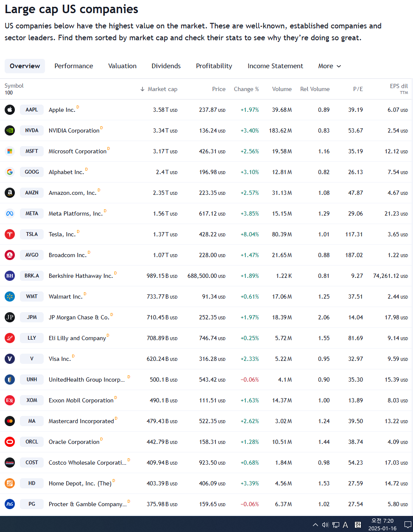Open the Exxon Mobil Corporation link

[81, 401]
